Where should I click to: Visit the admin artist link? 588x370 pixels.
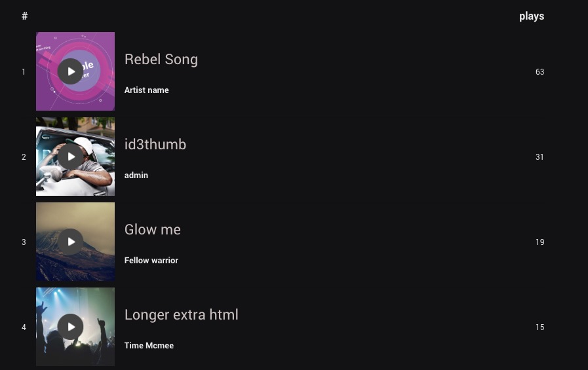pos(136,176)
